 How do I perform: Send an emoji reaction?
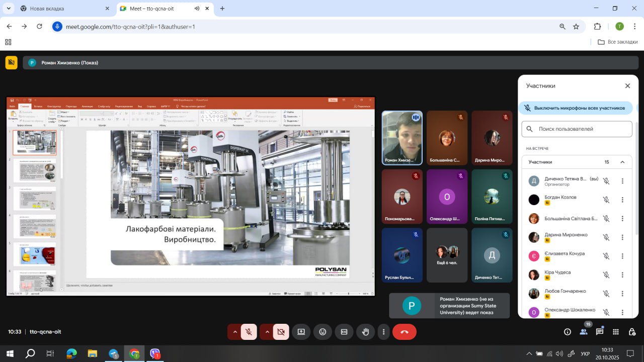click(x=323, y=332)
